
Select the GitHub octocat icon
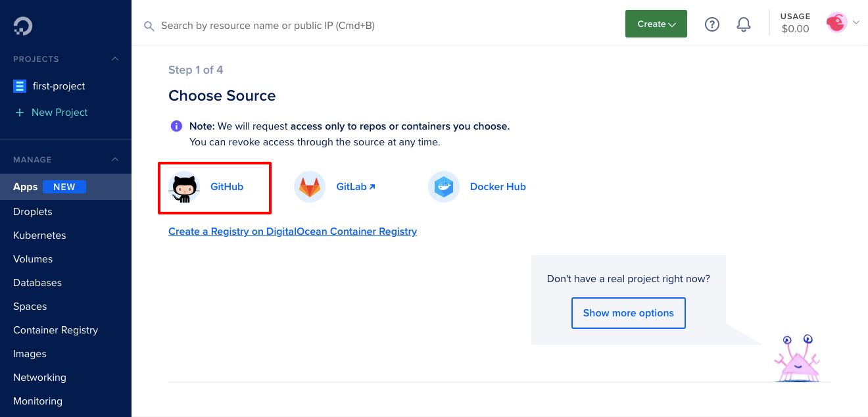click(x=185, y=187)
